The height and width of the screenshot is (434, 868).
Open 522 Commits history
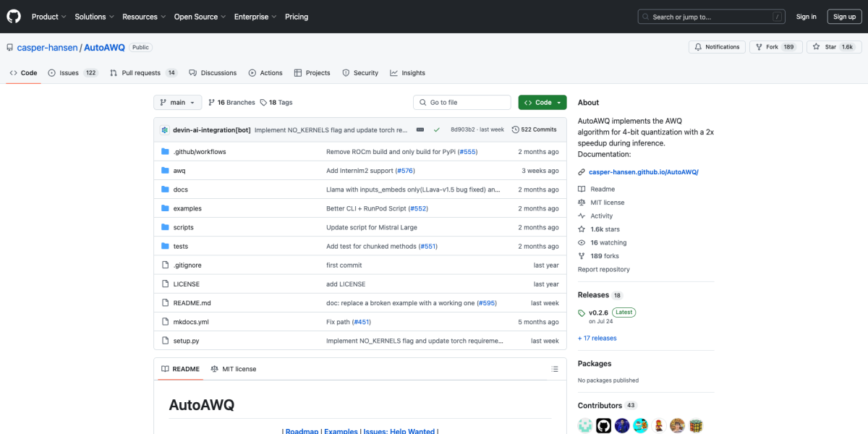click(534, 129)
